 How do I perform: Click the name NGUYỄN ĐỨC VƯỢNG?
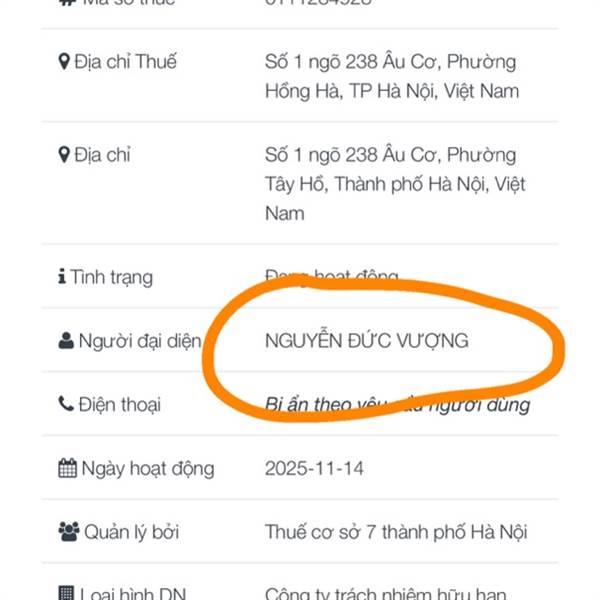pyautogui.click(x=366, y=341)
